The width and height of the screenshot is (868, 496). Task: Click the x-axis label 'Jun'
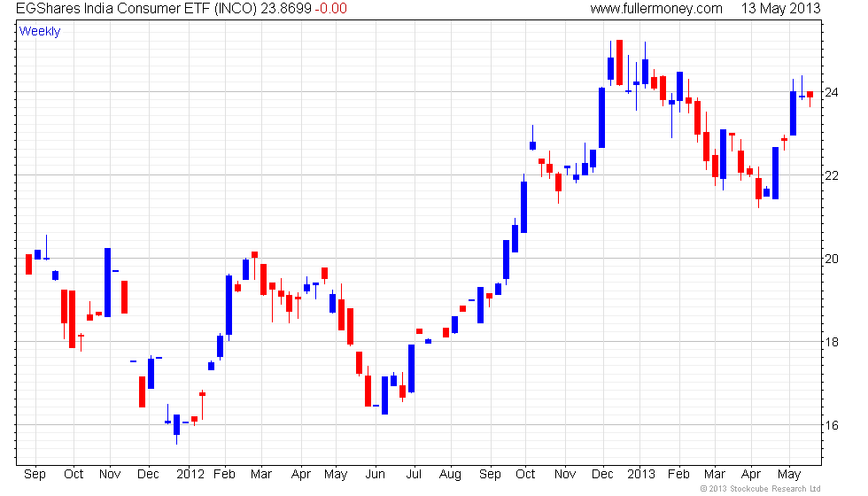coord(375,475)
